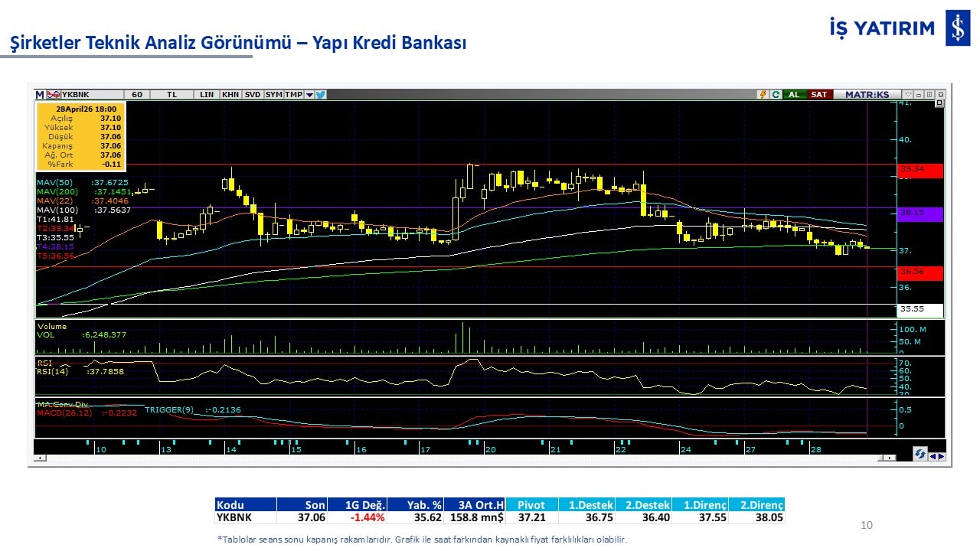The image size is (980, 551).
Task: Toggle the LIN scale mode
Action: pyautogui.click(x=207, y=95)
